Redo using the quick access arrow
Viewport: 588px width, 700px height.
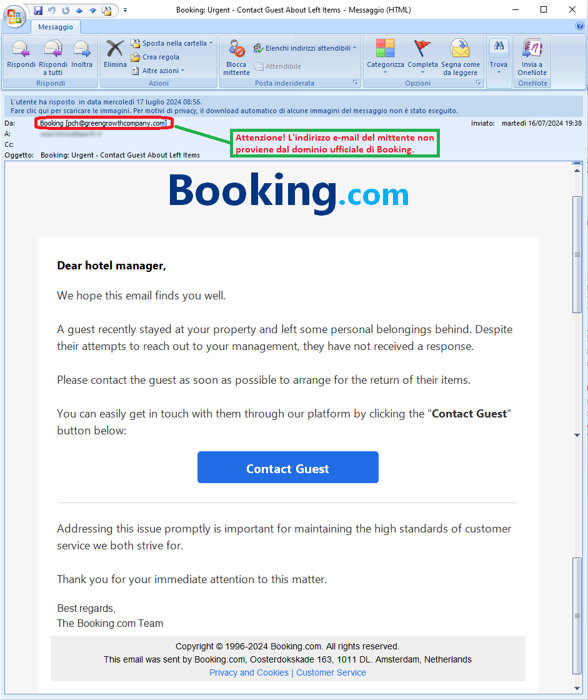66,10
